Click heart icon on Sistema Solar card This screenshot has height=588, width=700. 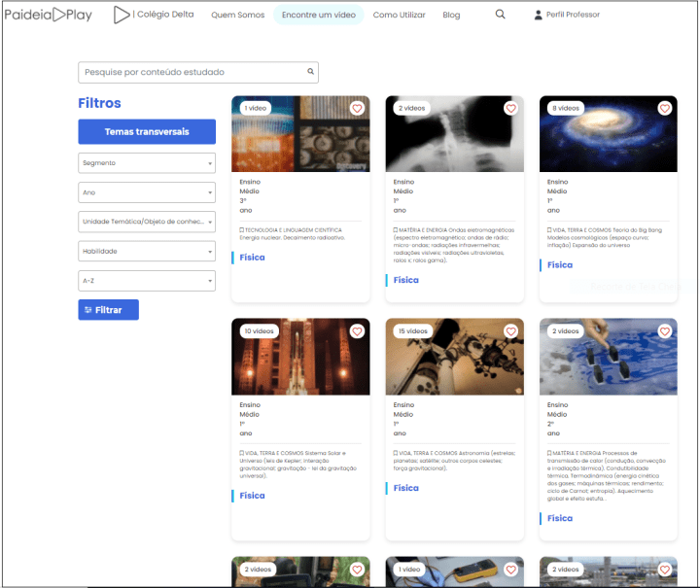pos(357,331)
